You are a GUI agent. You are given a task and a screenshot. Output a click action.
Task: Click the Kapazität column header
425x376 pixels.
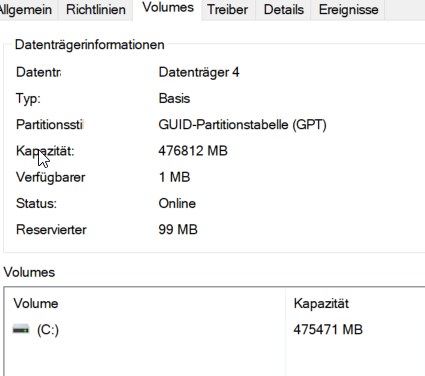(x=321, y=303)
